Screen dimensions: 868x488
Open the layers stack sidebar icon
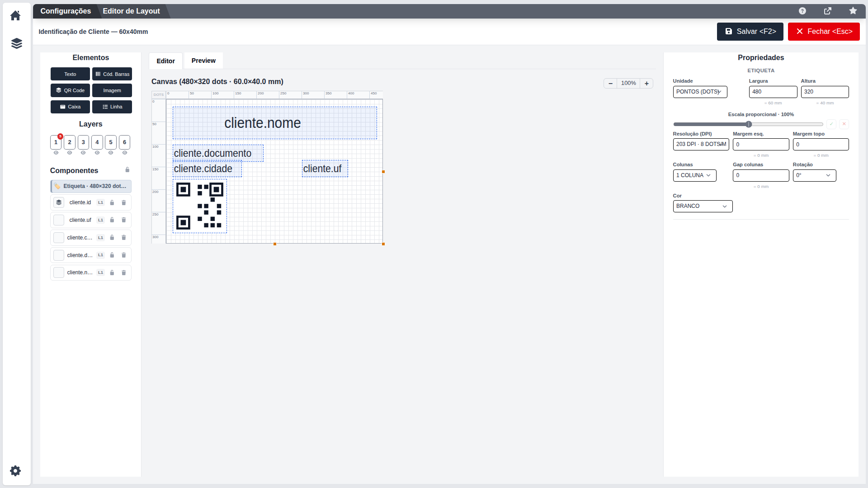(x=16, y=43)
